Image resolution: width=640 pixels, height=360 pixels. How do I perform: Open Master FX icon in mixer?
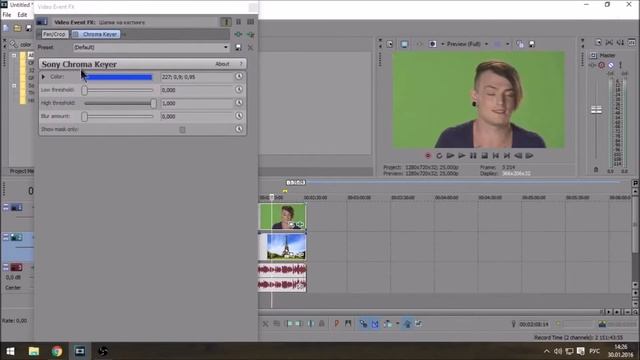click(x=593, y=65)
